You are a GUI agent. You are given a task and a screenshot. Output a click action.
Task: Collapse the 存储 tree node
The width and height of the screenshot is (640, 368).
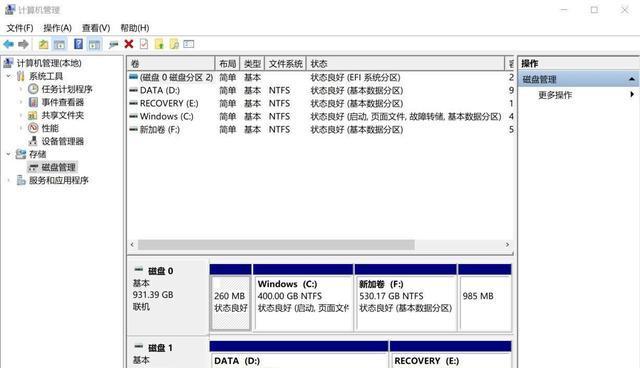pyautogui.click(x=9, y=154)
